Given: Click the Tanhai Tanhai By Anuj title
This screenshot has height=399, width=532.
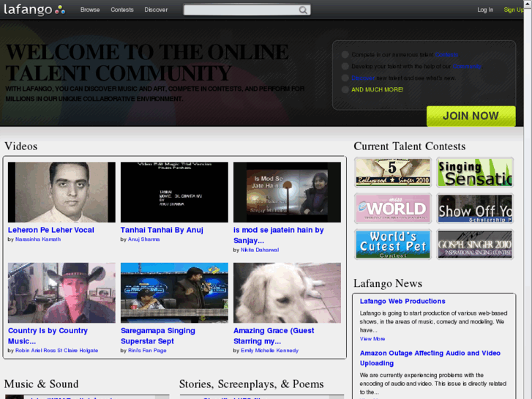Looking at the screenshot, I should pos(162,230).
